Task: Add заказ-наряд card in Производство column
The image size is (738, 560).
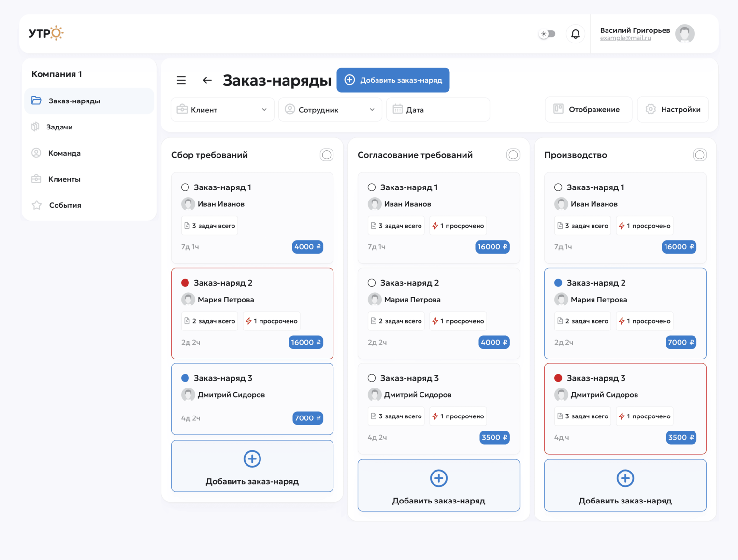Action: 625,486
